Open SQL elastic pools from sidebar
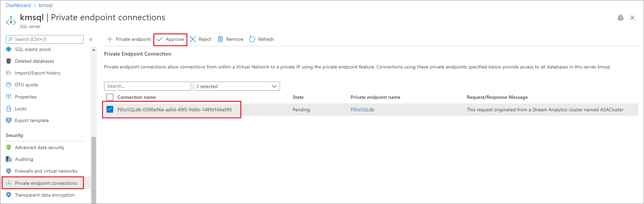The width and height of the screenshot is (644, 204). [33, 49]
